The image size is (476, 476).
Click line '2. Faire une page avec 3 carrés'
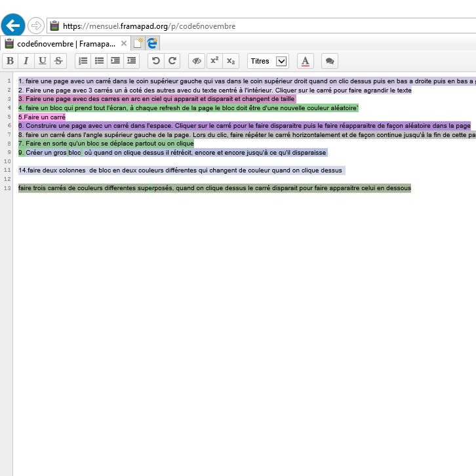(x=215, y=90)
